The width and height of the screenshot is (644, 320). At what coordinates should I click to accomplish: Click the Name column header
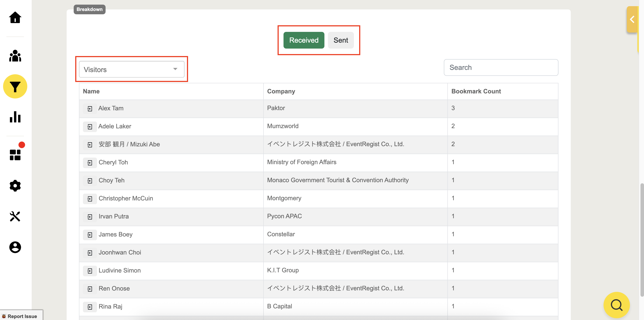[91, 91]
